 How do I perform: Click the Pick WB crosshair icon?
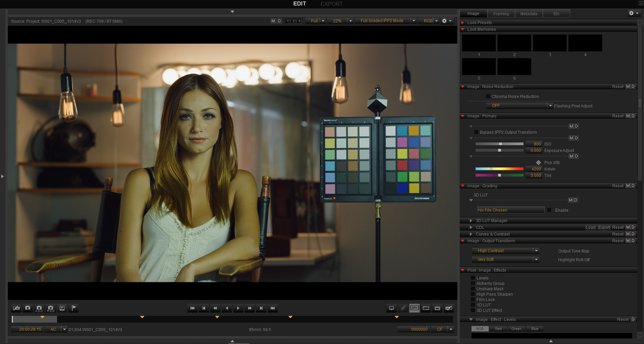[x=538, y=162]
